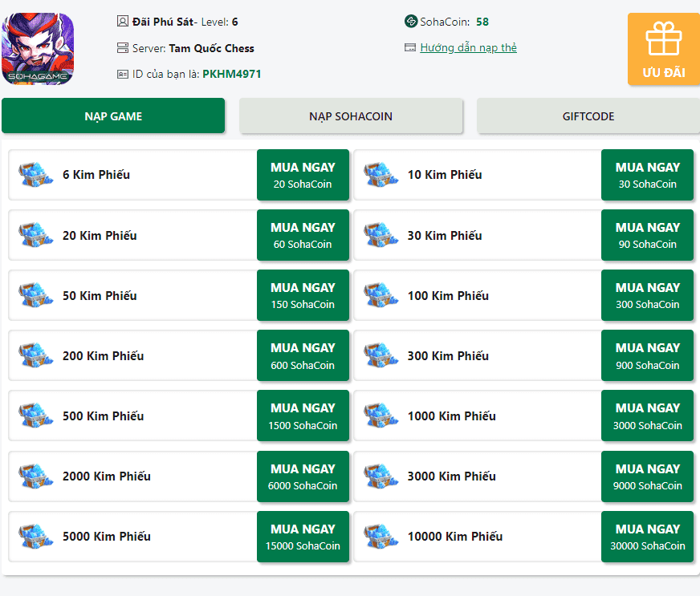700x596 pixels.
Task: Click the 10000 Kim Phiếu chest icon
Action: click(x=381, y=536)
